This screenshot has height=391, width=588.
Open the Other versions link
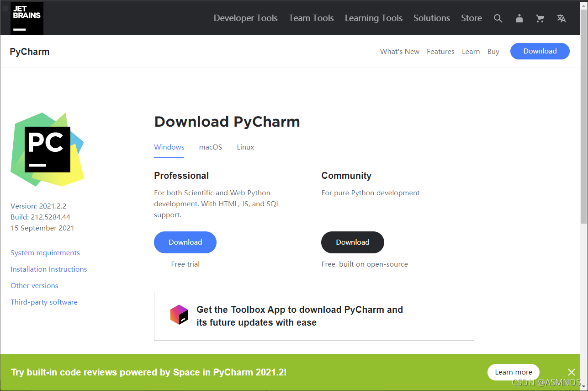[34, 286]
